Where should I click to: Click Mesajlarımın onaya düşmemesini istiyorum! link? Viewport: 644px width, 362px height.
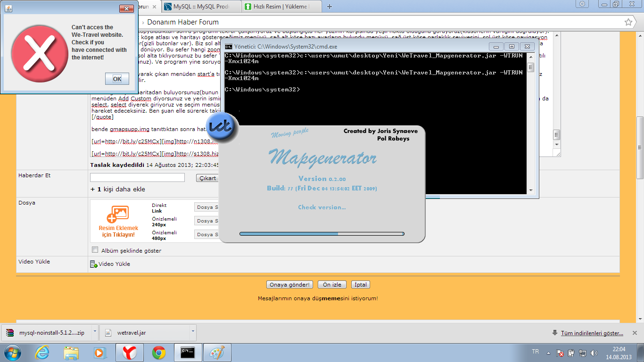coord(318,298)
